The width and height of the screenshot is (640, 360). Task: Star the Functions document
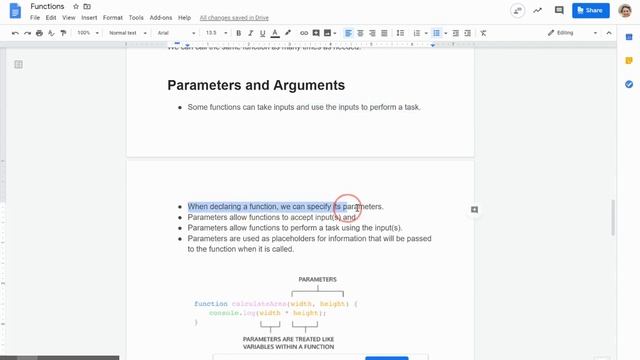tap(76, 7)
